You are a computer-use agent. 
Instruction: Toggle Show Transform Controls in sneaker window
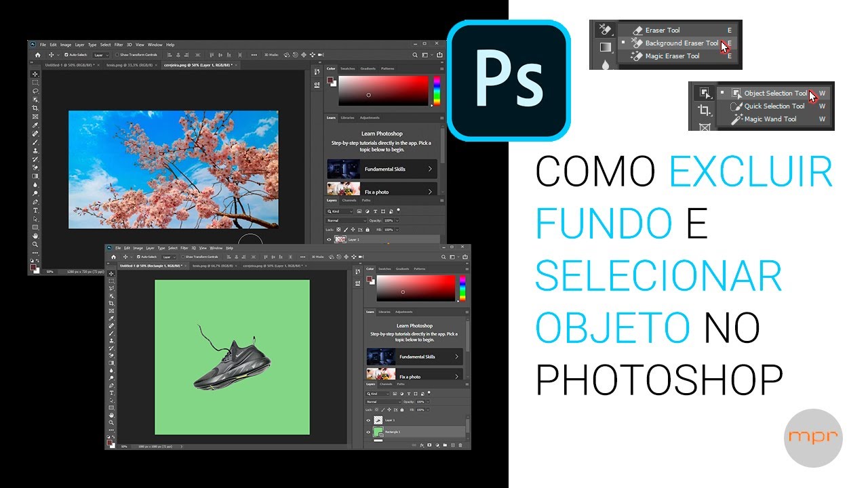click(x=183, y=257)
